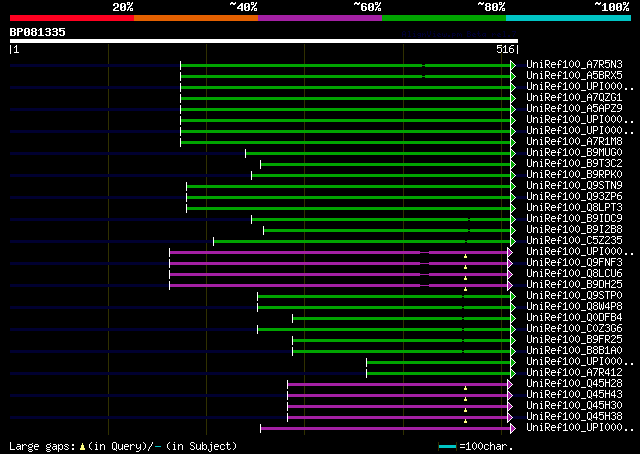Click the green arrowhead on the UniRef100_Q9STP0 row
640x454 pixels.
pos(513,297)
